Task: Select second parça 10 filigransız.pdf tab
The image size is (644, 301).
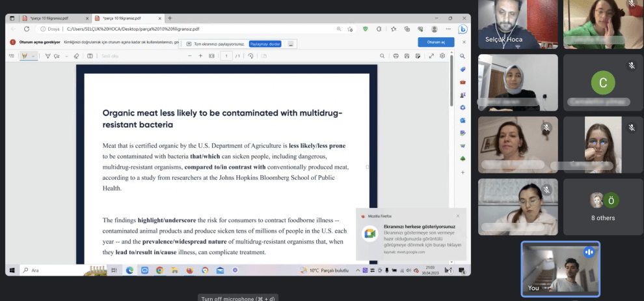Action: pyautogui.click(x=127, y=18)
